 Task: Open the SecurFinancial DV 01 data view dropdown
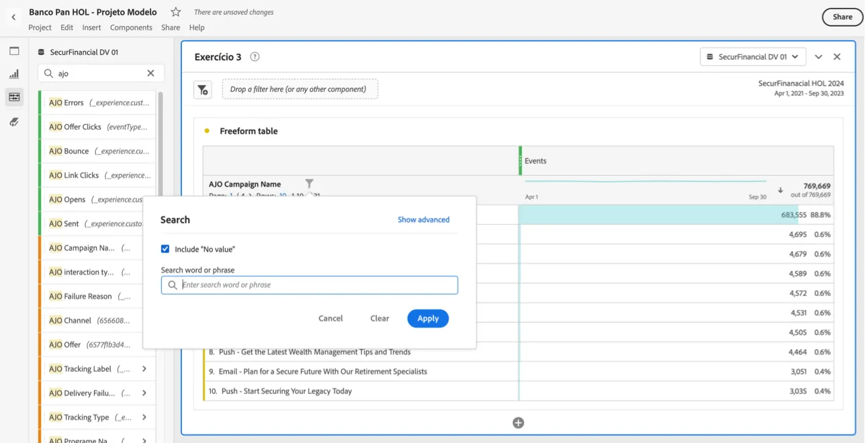(752, 57)
